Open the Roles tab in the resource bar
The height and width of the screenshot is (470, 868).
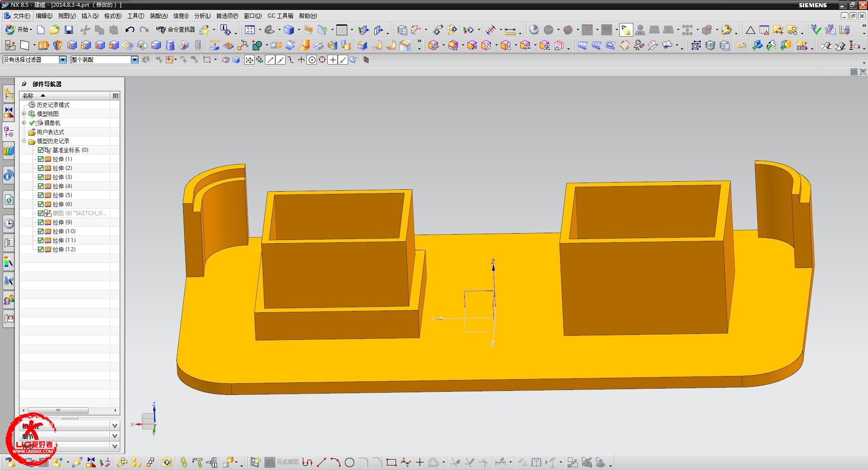(9, 300)
